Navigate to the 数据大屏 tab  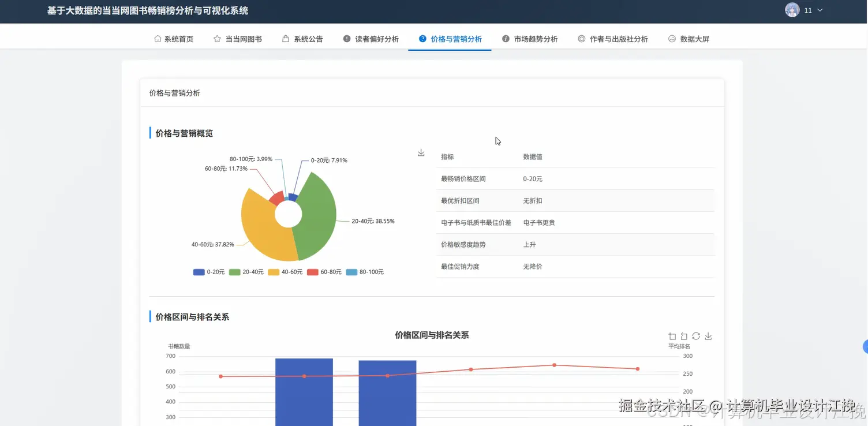689,39
